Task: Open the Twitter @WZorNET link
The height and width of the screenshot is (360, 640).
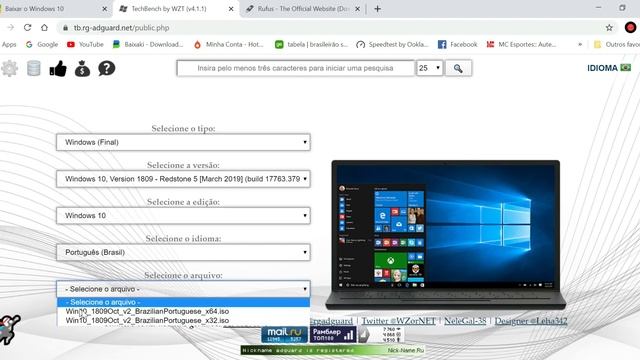Action: tap(398, 321)
